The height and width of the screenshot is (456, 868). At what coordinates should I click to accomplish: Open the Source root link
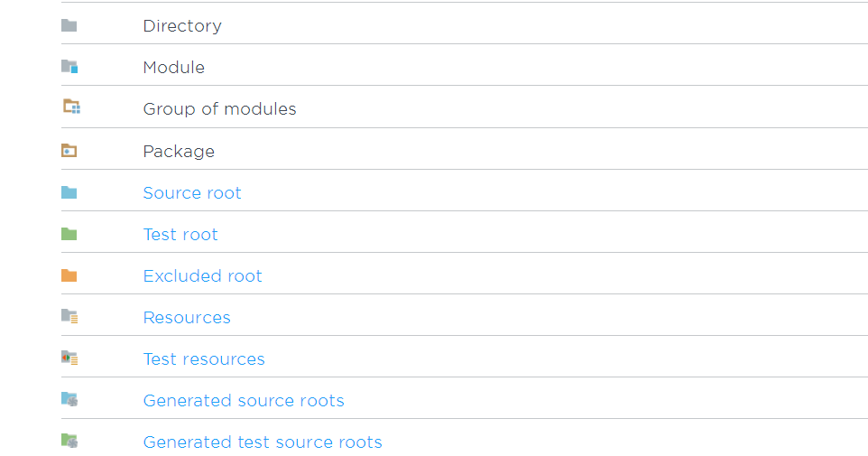click(192, 193)
